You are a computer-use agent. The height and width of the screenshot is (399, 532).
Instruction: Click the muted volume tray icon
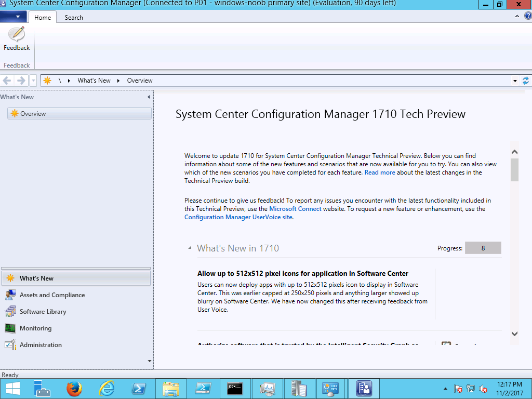pyautogui.click(x=483, y=389)
